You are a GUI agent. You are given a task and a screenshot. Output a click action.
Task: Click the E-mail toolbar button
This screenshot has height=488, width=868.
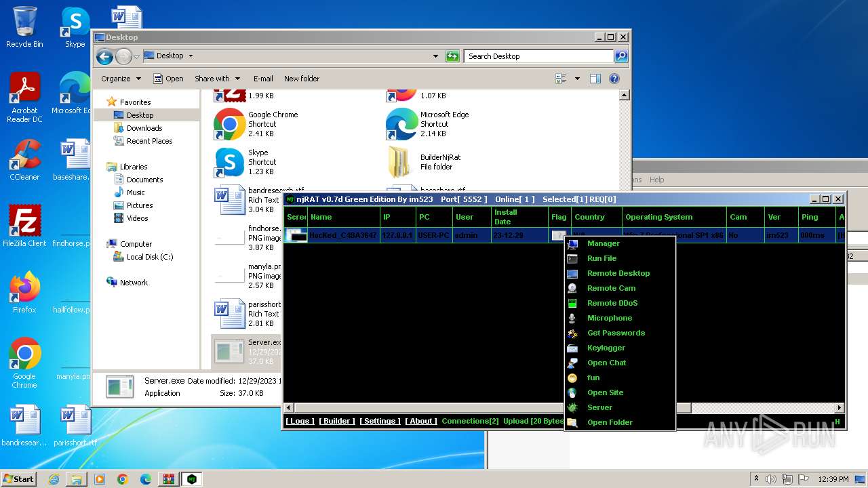(x=263, y=79)
